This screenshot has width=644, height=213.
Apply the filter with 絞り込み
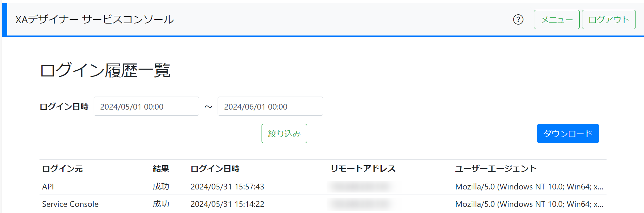[x=284, y=133]
